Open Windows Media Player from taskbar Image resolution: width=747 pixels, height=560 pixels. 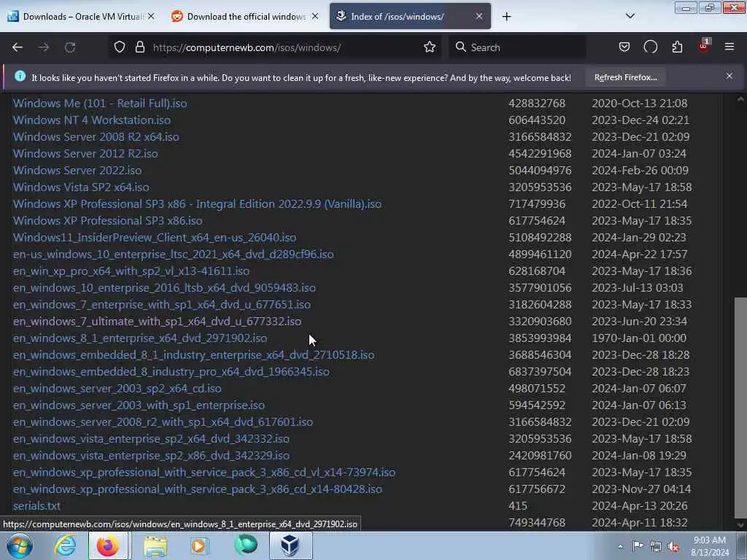pos(198,546)
